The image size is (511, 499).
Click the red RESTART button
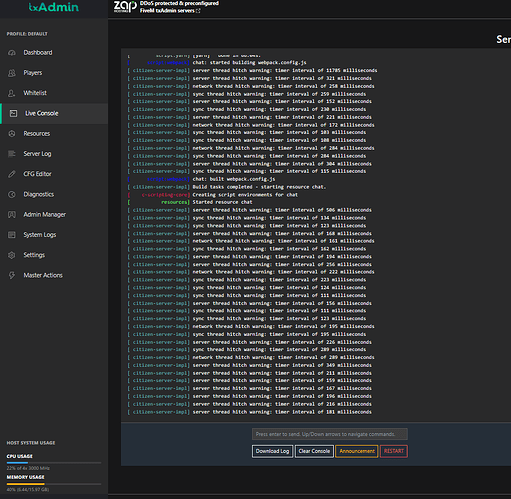[394, 451]
